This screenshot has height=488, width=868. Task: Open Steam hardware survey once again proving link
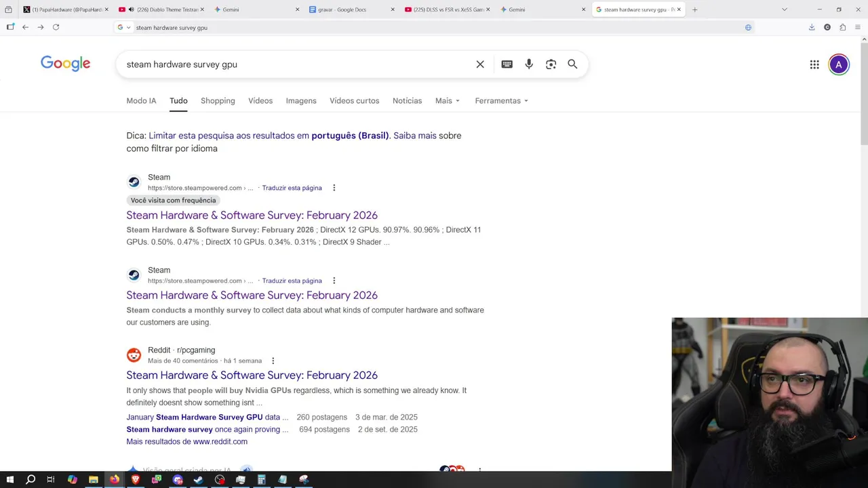tap(207, 429)
